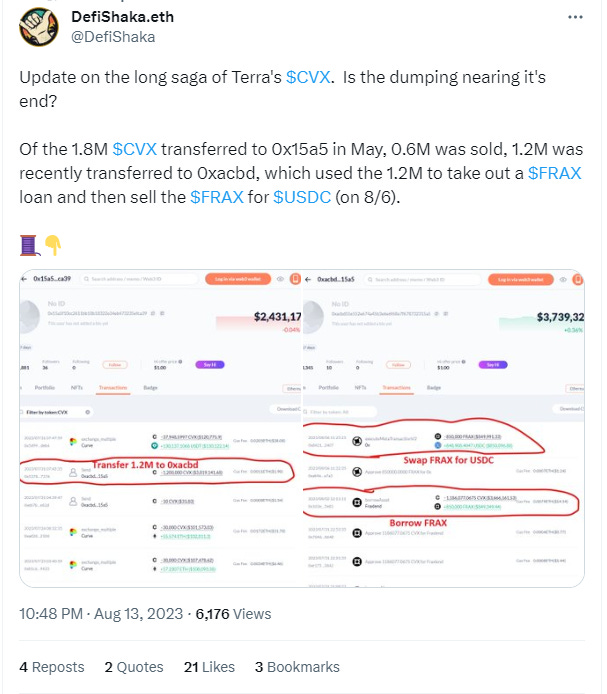607x694 pixels.
Task: Open the left 0x15a5 wallet screenshot
Action: click(x=160, y=428)
